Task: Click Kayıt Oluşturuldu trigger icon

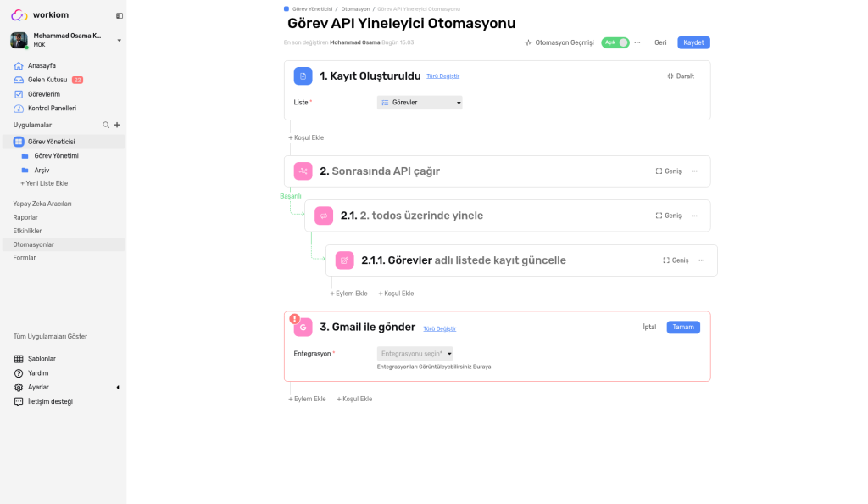Action: (x=303, y=76)
